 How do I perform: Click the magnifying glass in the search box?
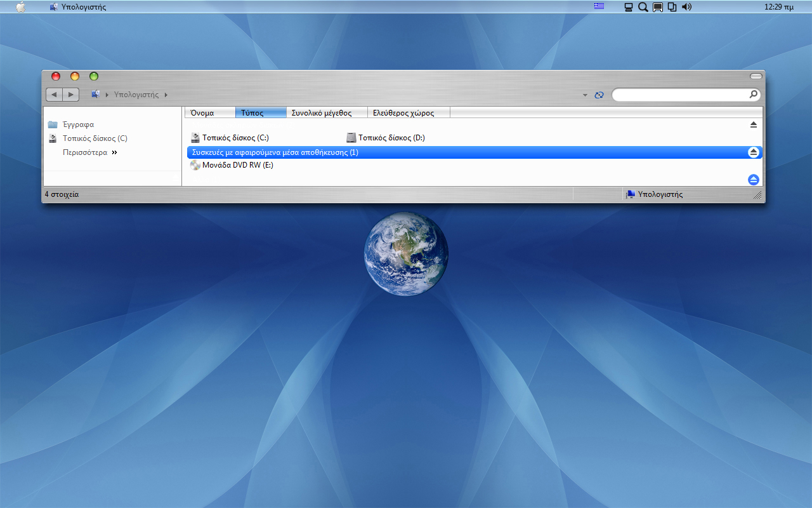[x=753, y=95]
